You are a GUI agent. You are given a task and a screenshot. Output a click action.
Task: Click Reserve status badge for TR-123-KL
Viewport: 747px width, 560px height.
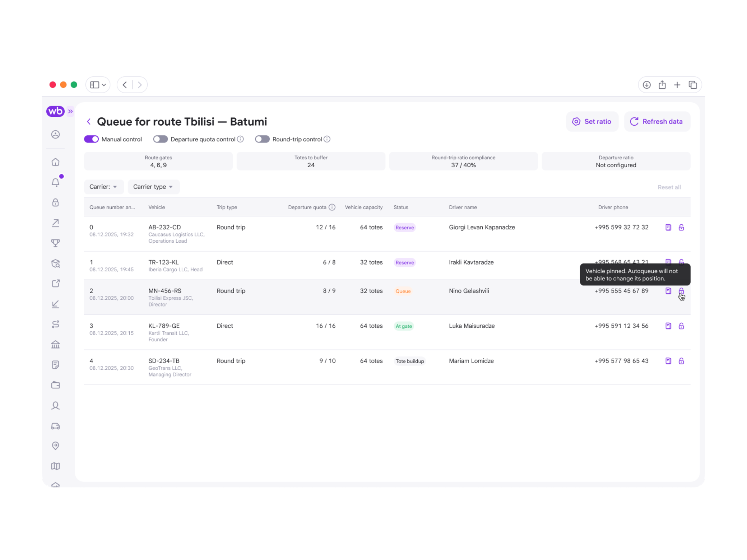(x=405, y=263)
